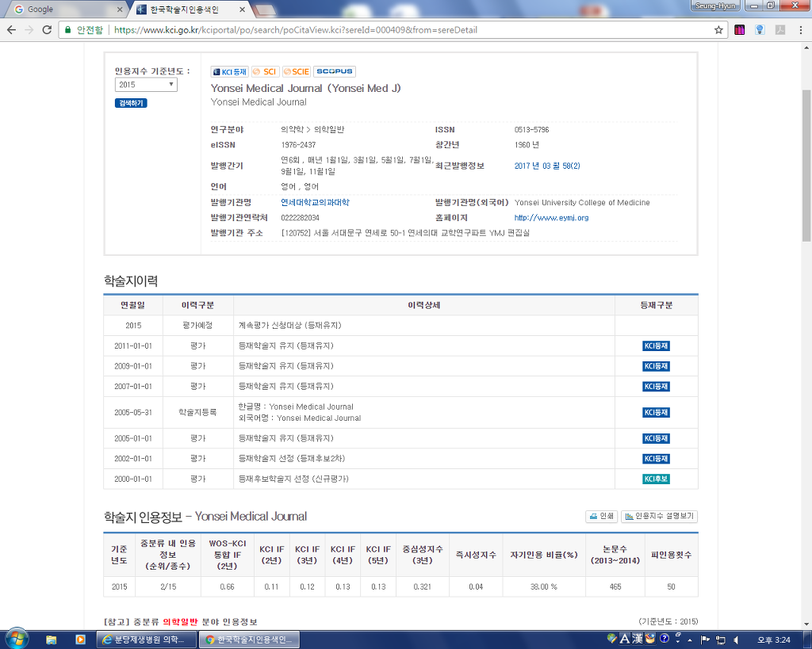The height and width of the screenshot is (649, 812).
Task: Click the 검색하기 search button
Action: click(x=131, y=103)
